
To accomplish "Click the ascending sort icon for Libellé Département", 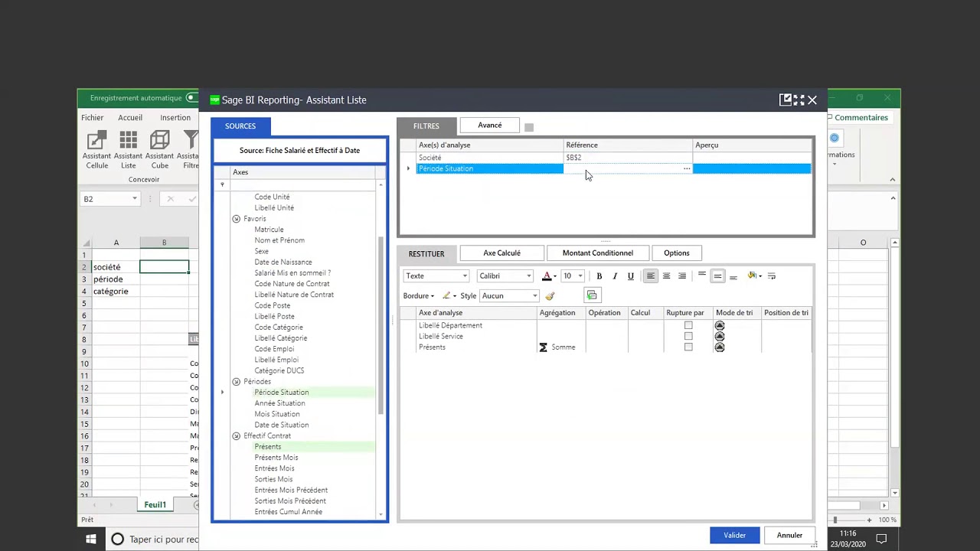I will (x=719, y=325).
